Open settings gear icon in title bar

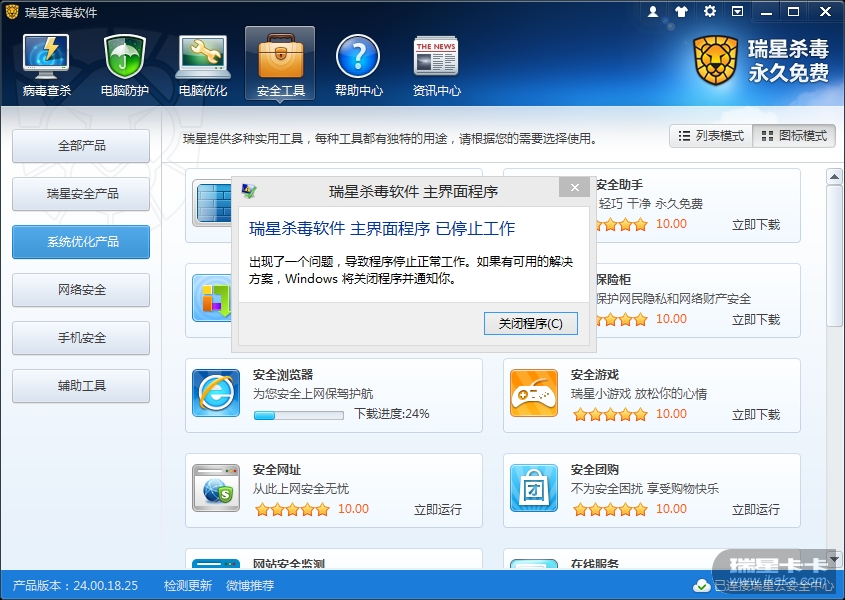coord(710,11)
